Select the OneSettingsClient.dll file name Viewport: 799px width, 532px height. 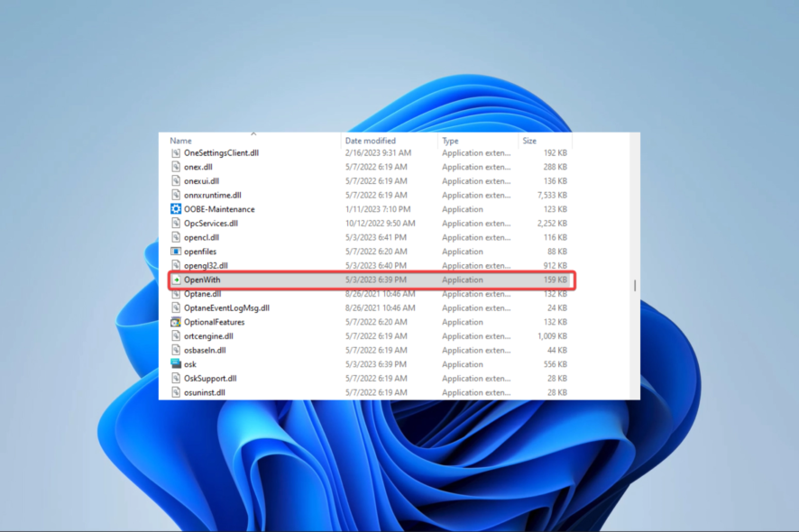coord(221,153)
